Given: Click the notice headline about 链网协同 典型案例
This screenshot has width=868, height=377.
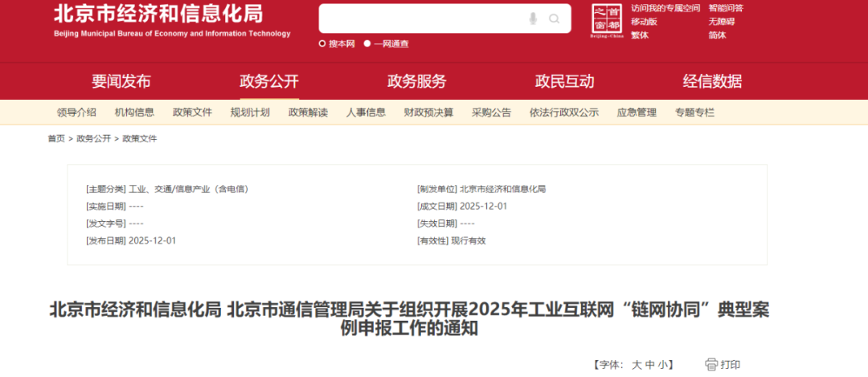Looking at the screenshot, I should (x=409, y=319).
